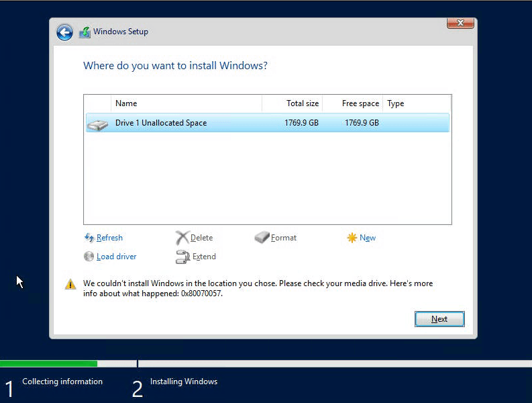Image resolution: width=532 pixels, height=403 pixels.
Task: Click the hard drive icon for Drive 1
Action: (98, 124)
